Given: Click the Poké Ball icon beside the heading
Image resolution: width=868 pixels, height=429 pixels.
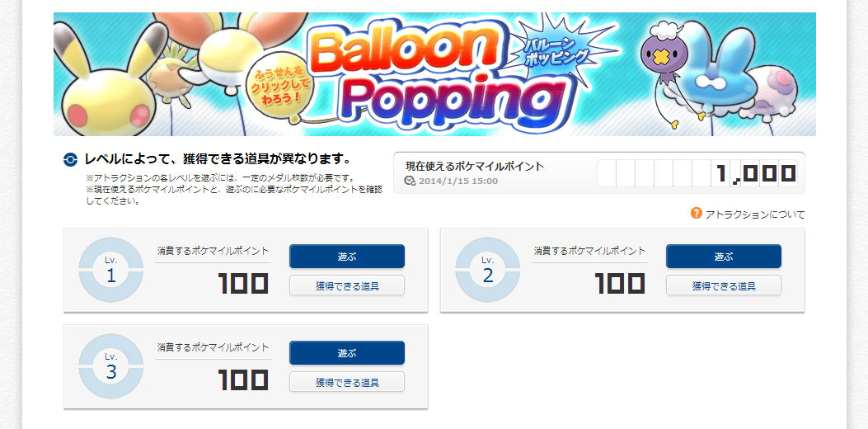Looking at the screenshot, I should tap(71, 159).
